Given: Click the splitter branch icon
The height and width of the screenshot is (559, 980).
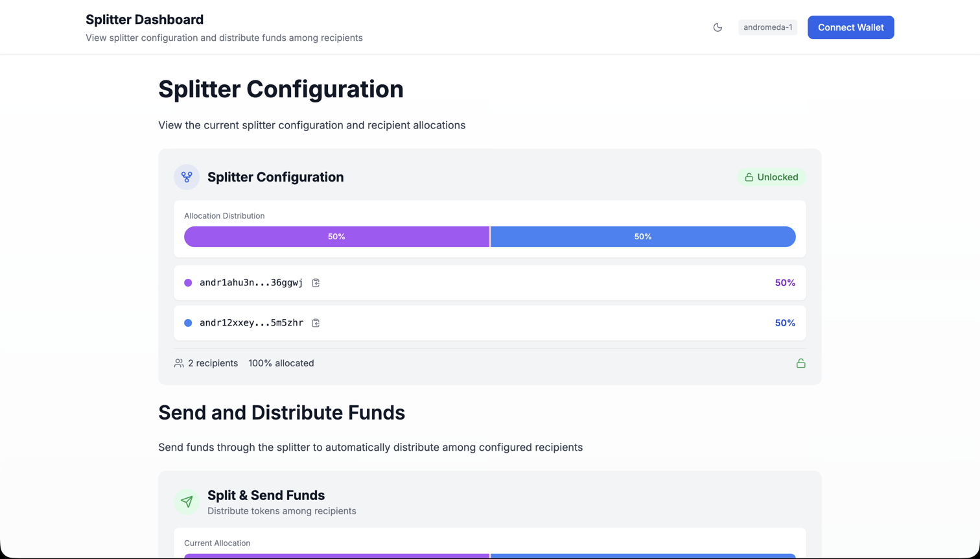Looking at the screenshot, I should tap(187, 176).
